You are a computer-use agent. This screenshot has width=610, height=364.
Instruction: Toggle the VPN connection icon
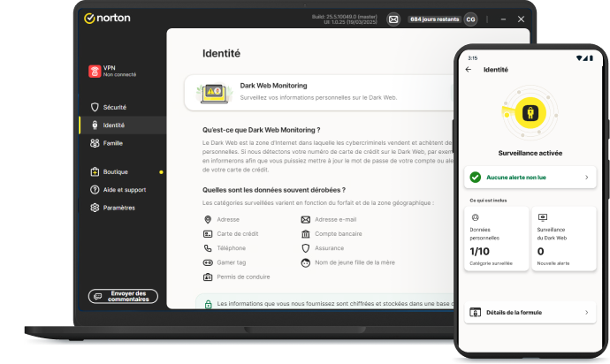95,71
